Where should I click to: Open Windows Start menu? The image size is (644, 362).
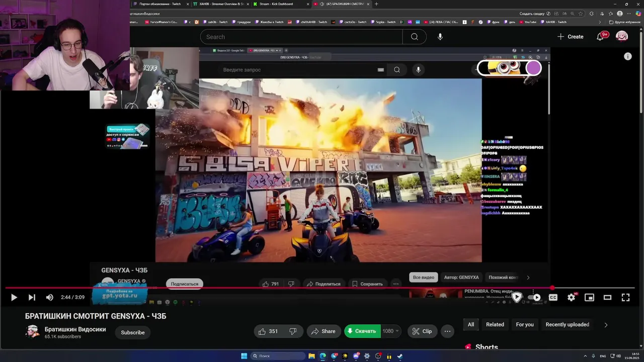click(244, 356)
